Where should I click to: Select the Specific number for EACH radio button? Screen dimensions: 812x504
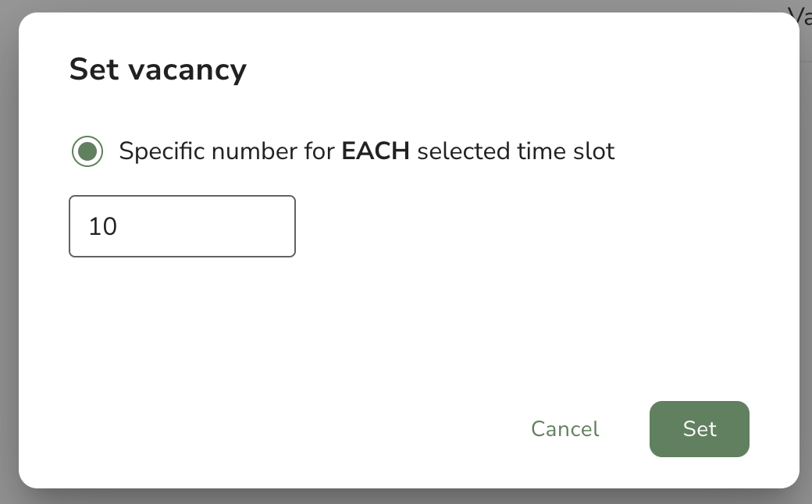click(x=87, y=151)
